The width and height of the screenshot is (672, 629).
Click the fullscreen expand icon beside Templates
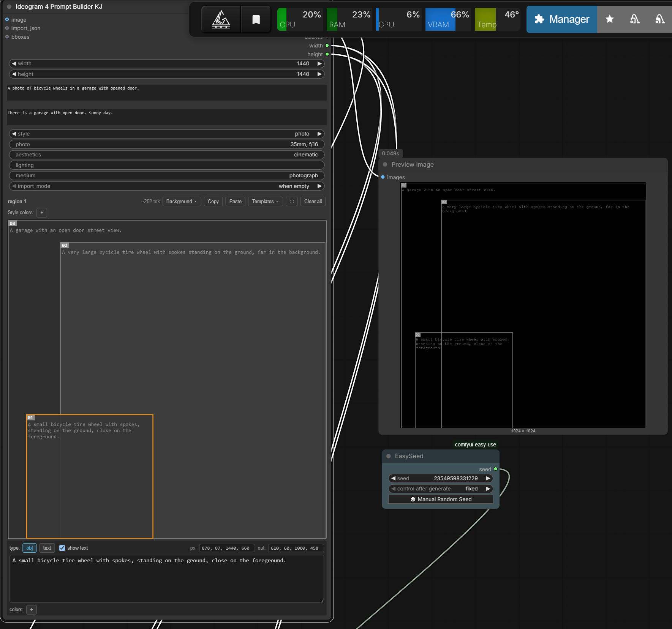click(x=292, y=202)
